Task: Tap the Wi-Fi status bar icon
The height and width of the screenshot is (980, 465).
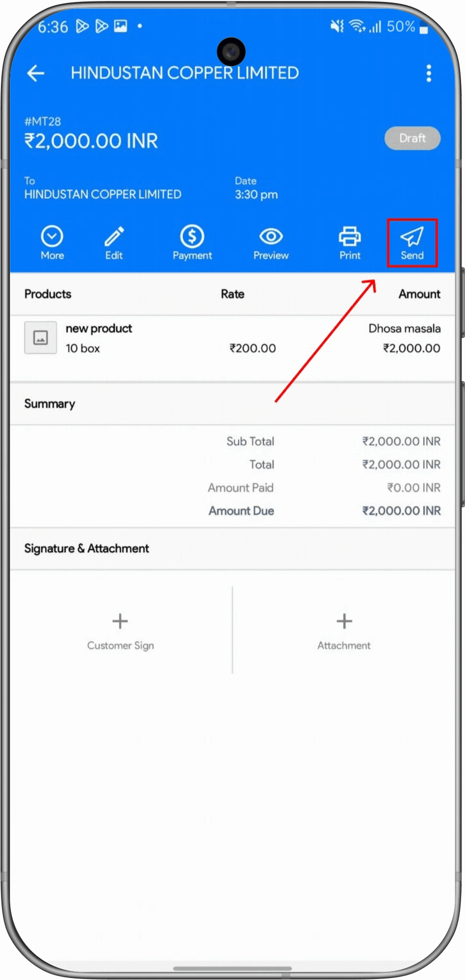Action: point(358,26)
